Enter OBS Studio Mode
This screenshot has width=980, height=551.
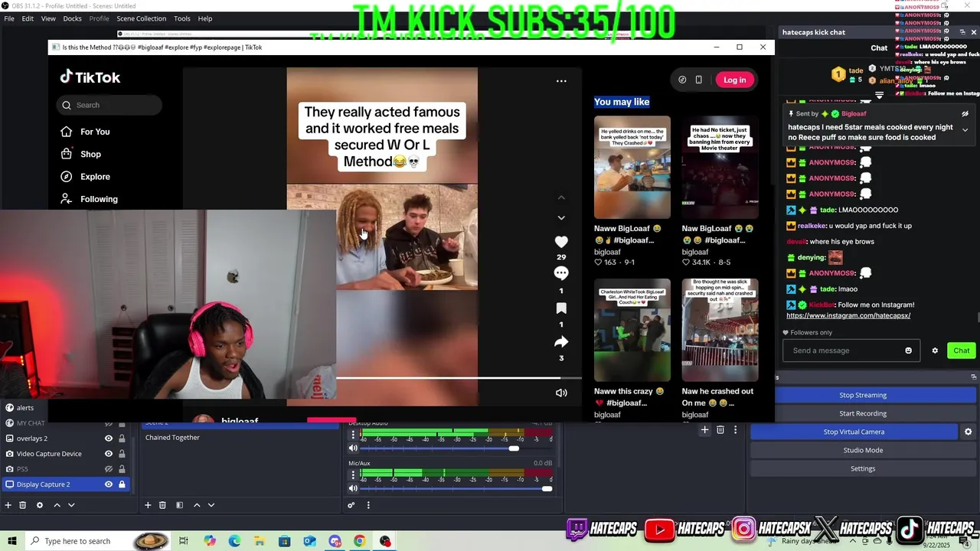[x=863, y=450]
